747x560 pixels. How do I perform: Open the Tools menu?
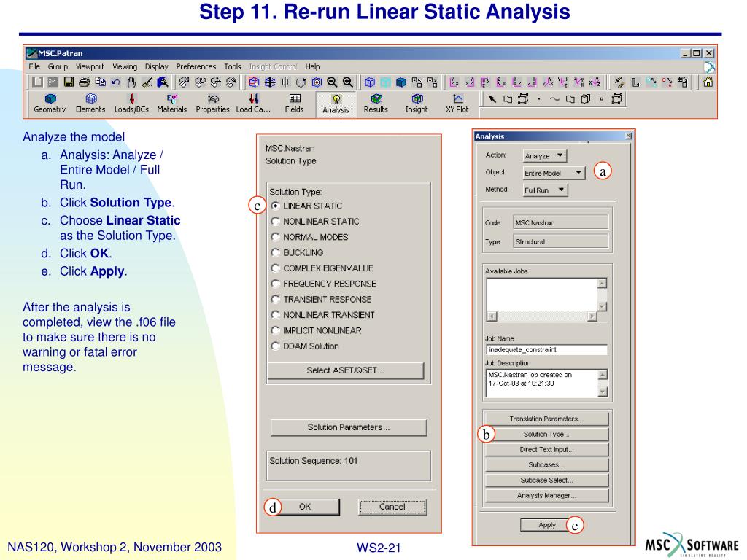[x=233, y=66]
